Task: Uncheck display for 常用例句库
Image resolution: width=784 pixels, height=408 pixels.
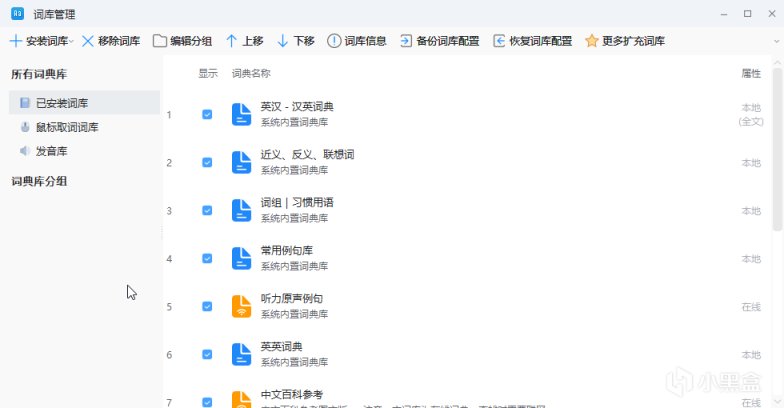Action: click(x=207, y=258)
